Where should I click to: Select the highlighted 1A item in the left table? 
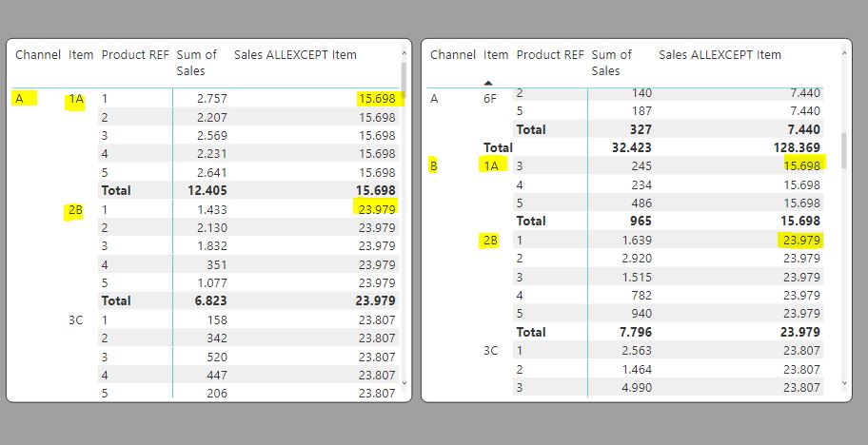click(76, 100)
